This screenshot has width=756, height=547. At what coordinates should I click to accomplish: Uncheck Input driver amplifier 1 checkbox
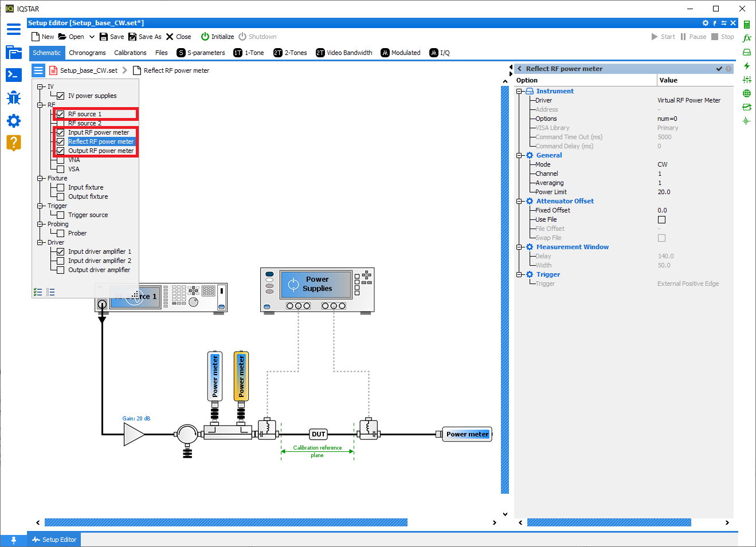click(x=61, y=252)
